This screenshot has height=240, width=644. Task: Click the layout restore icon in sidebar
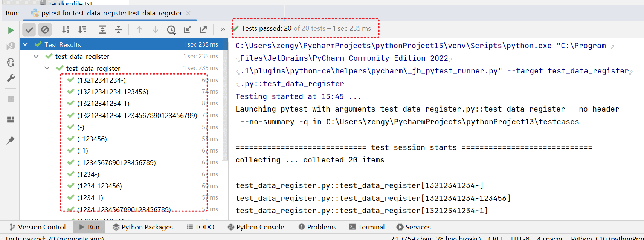11,119
